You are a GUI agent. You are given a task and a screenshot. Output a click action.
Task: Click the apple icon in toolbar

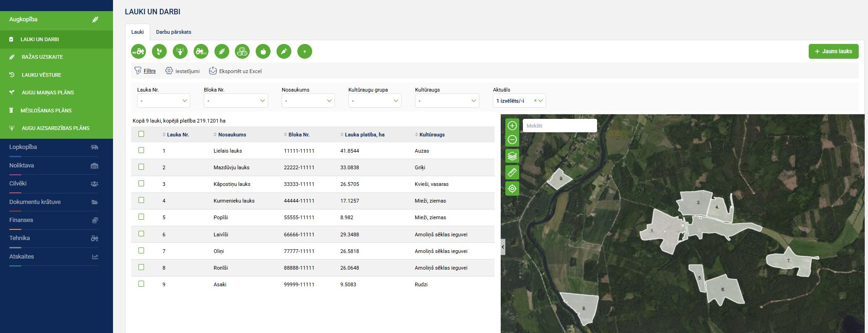263,51
